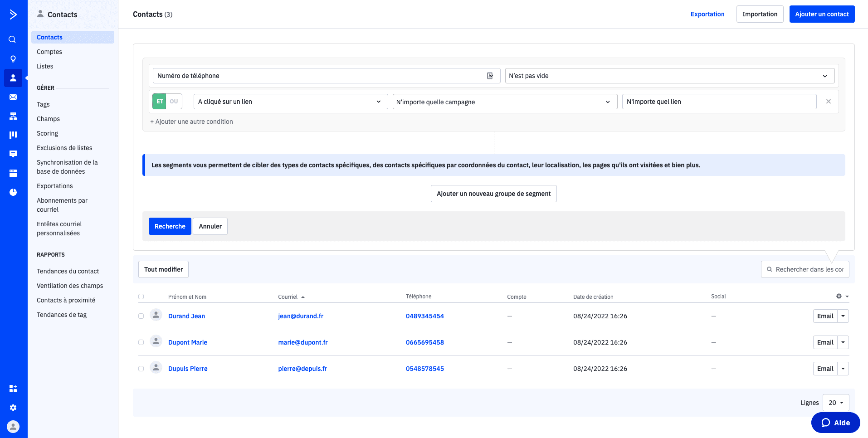868x438 pixels.
Task: Click the lightbulb icon in left sidebar
Action: (13, 59)
